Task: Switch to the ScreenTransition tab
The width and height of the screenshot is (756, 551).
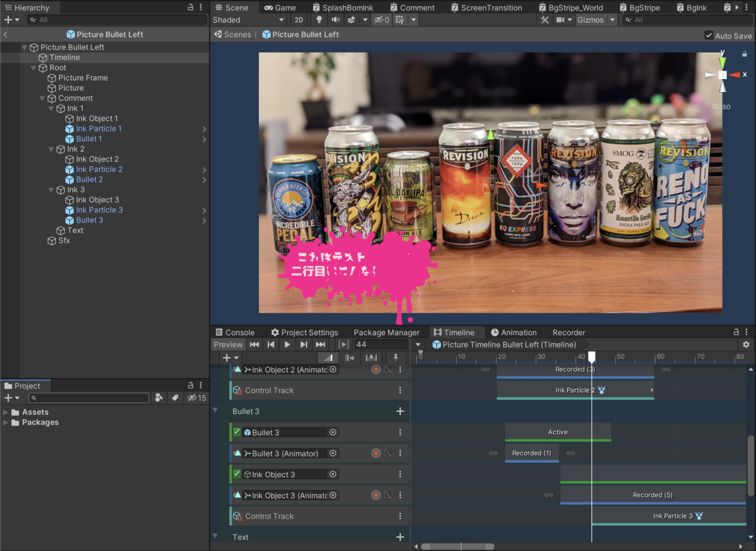Action: pyautogui.click(x=486, y=8)
